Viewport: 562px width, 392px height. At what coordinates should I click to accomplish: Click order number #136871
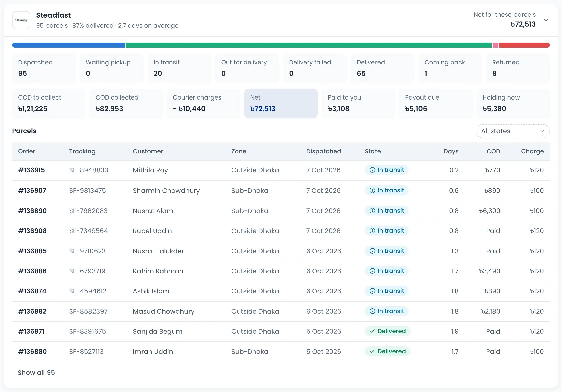click(x=31, y=331)
